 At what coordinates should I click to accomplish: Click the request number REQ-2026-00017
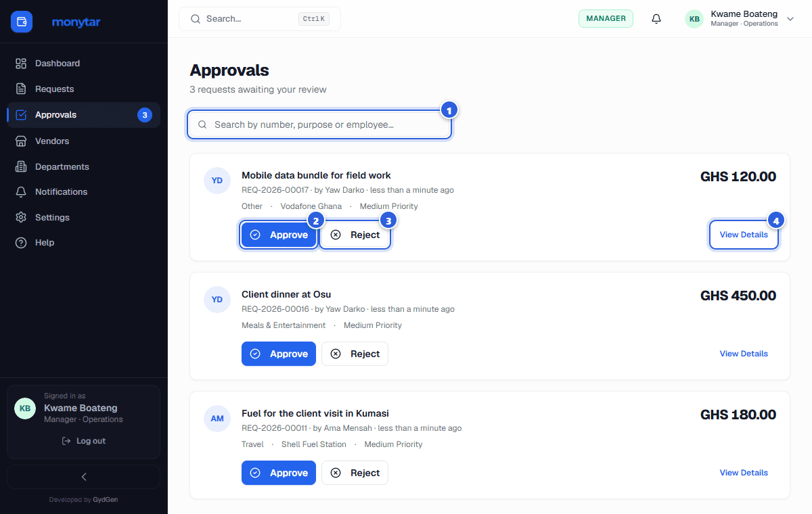pyautogui.click(x=275, y=190)
